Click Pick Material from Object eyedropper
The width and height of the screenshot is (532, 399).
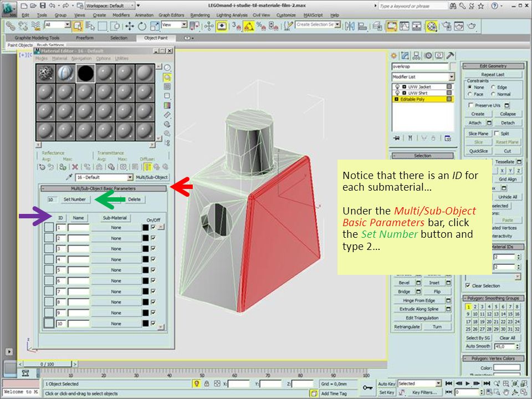tap(69, 177)
